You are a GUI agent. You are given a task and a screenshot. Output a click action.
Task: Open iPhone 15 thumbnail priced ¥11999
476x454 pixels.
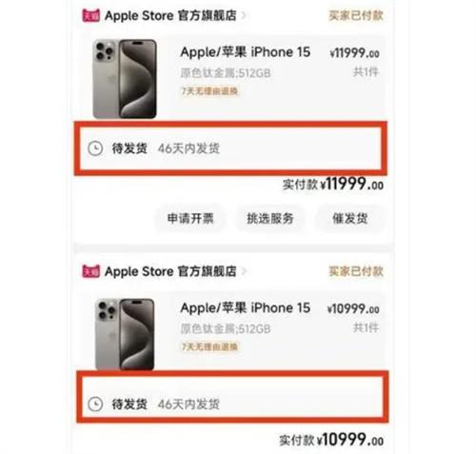[125, 79]
